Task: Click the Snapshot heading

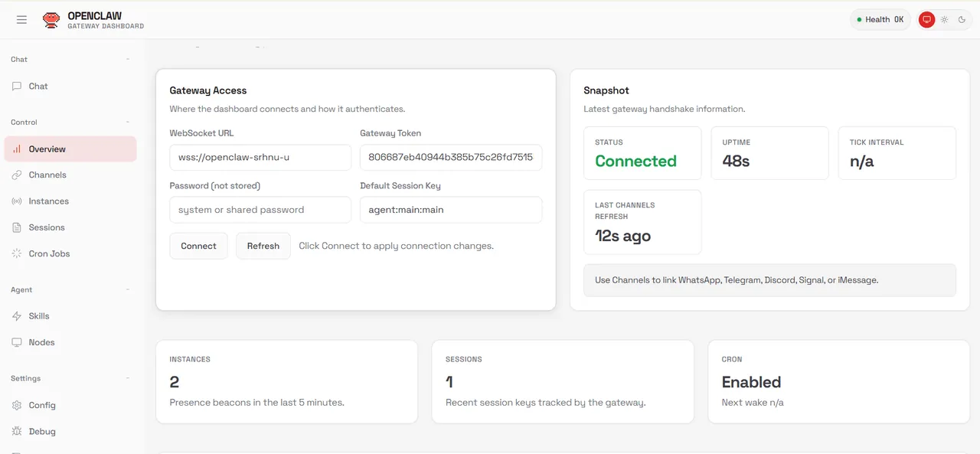Action: coord(606,90)
